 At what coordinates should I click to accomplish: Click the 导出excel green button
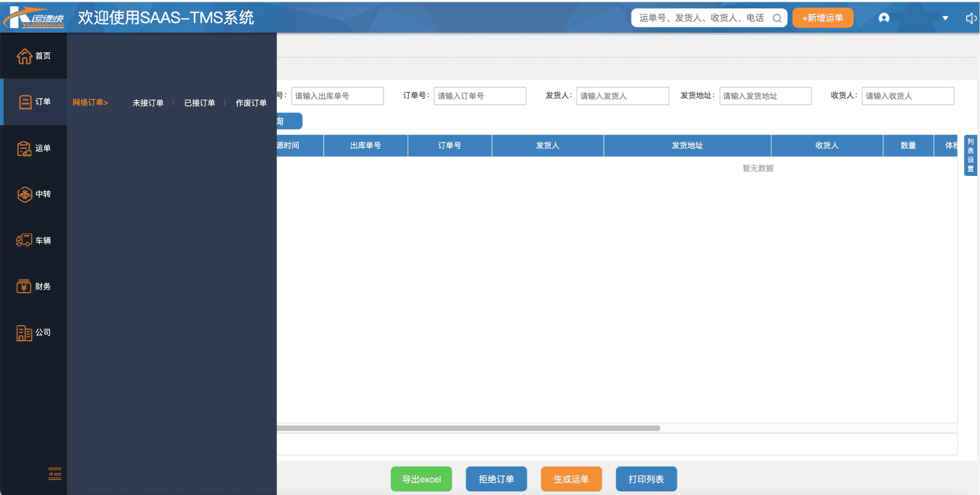[x=421, y=479]
